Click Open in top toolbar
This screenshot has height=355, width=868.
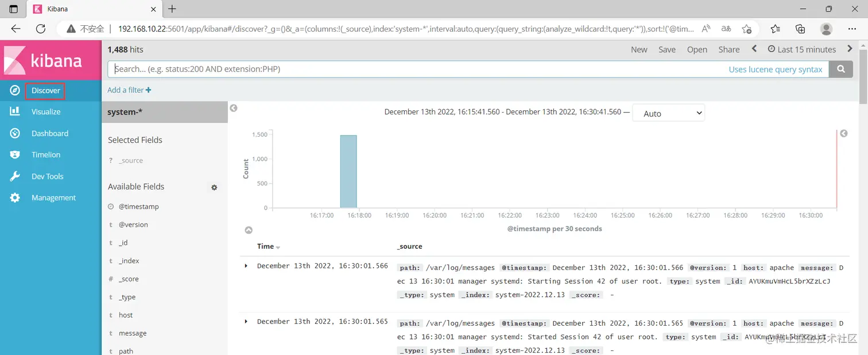(x=697, y=49)
